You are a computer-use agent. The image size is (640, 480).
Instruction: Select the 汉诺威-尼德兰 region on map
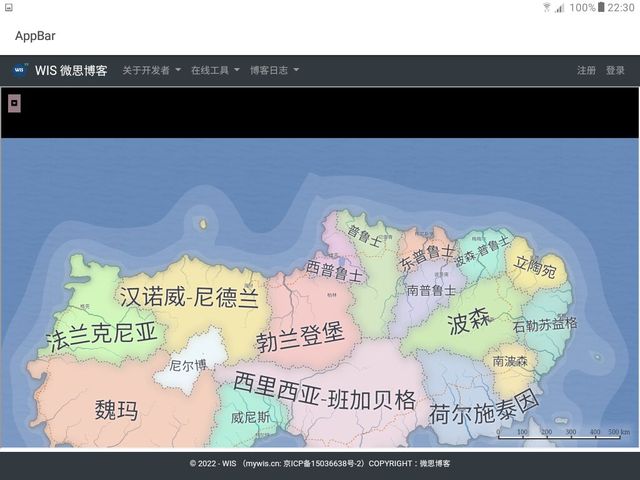tap(189, 297)
